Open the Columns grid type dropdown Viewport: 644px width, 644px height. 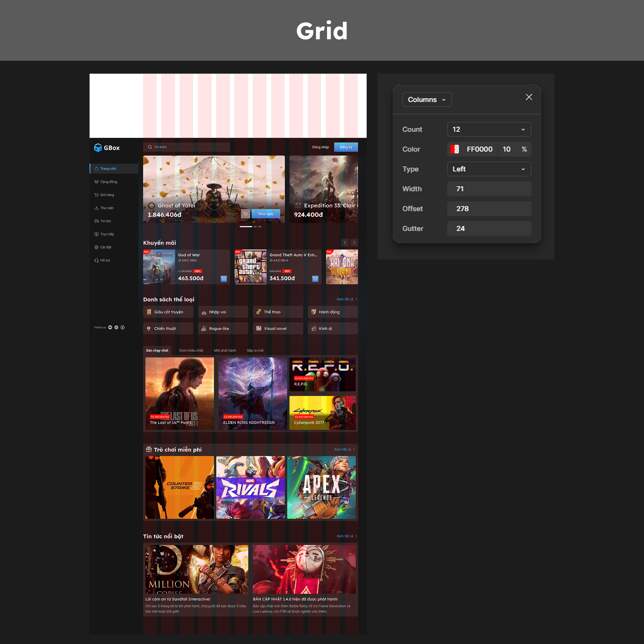point(427,100)
